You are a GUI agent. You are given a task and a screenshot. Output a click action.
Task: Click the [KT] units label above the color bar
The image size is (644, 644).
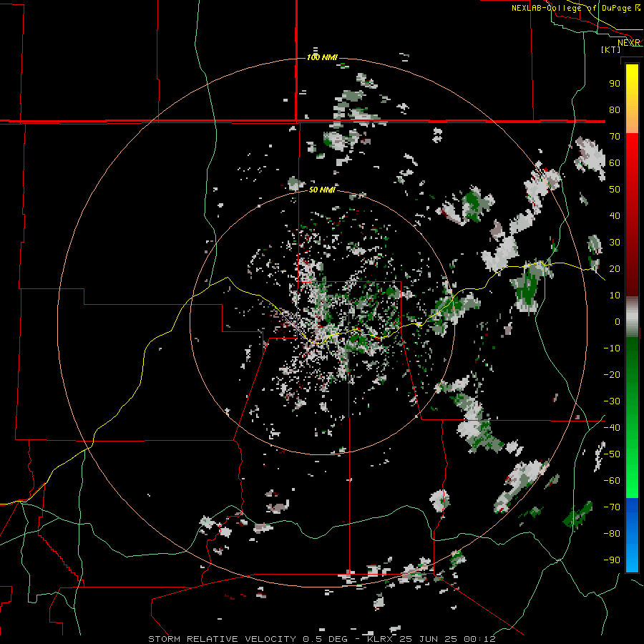[x=611, y=49]
